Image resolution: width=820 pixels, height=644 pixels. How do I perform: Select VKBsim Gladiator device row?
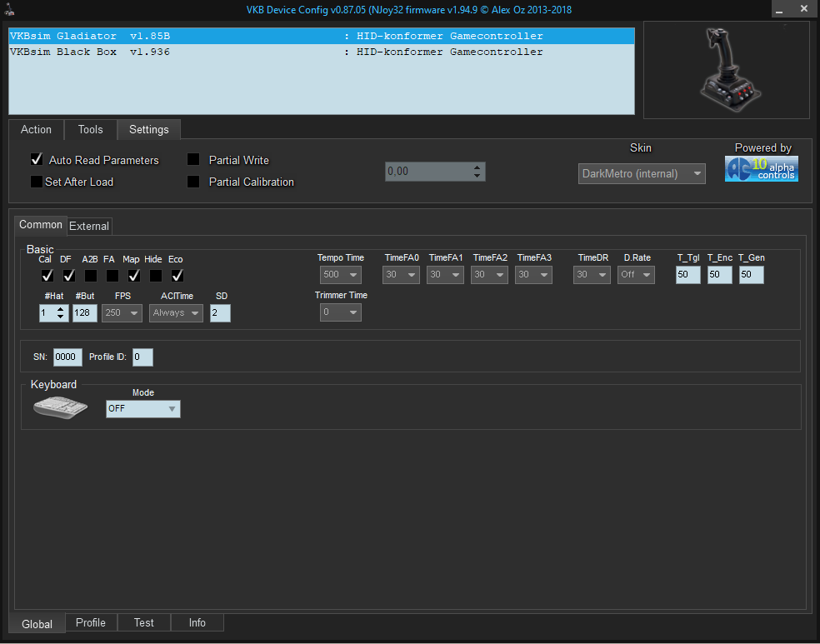point(321,36)
